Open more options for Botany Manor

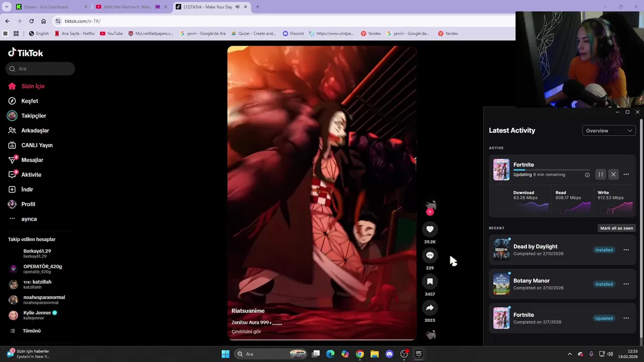click(626, 284)
